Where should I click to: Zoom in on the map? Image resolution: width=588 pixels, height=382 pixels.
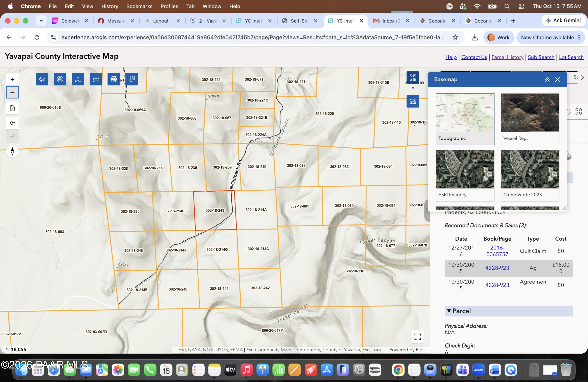tap(12, 79)
